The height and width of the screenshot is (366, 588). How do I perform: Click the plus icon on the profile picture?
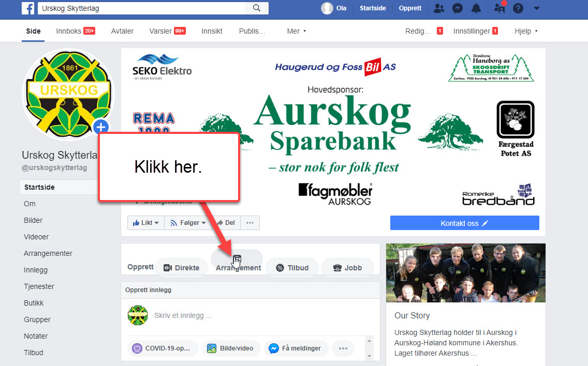point(101,127)
